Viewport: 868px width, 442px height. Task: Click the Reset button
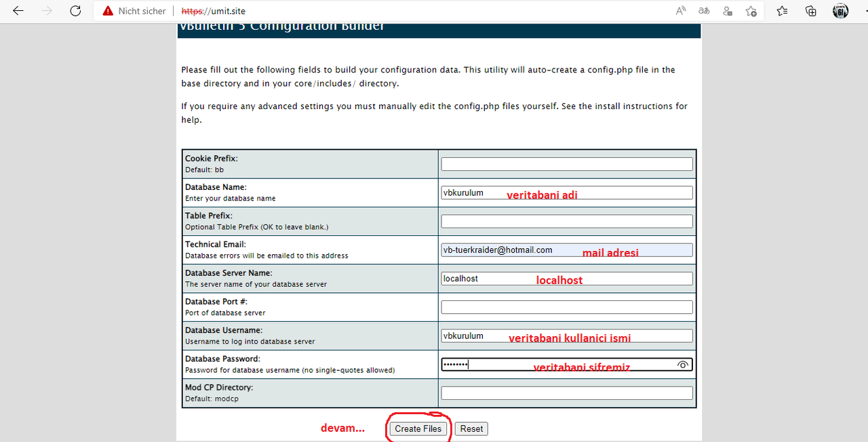[x=471, y=428]
